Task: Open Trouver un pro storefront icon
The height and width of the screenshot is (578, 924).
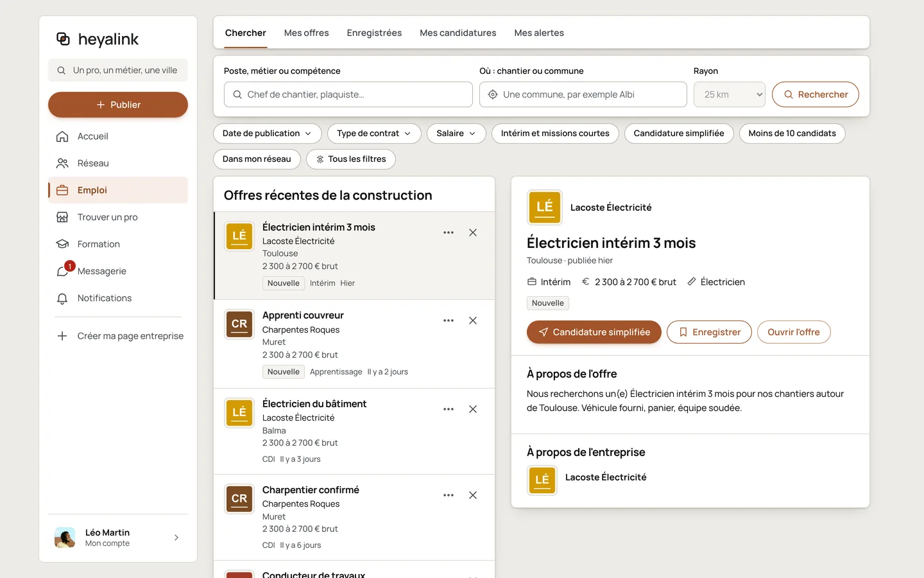Action: [x=62, y=217]
